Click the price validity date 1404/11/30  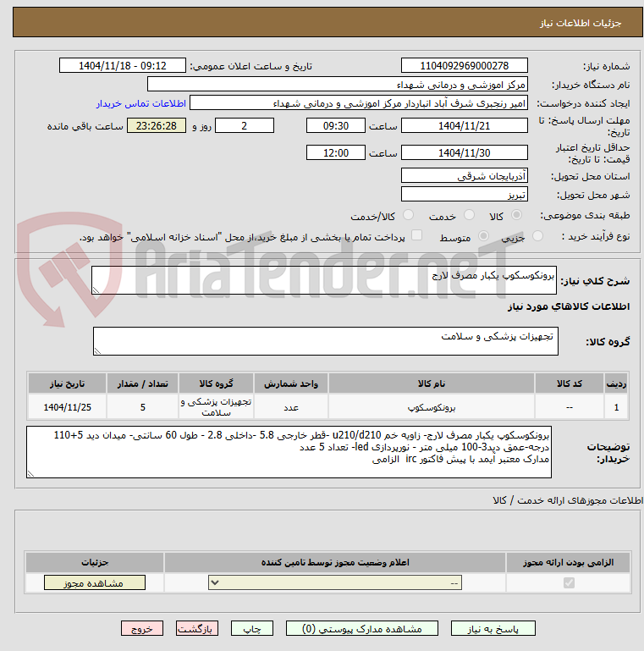[465, 152]
